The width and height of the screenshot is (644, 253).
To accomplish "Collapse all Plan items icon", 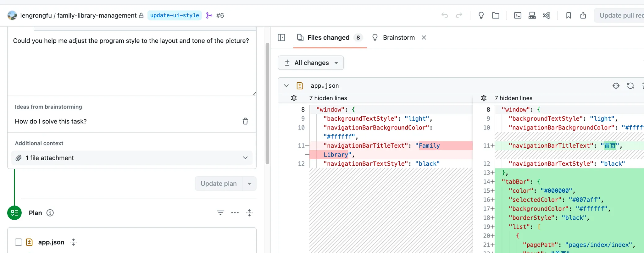I will [249, 213].
